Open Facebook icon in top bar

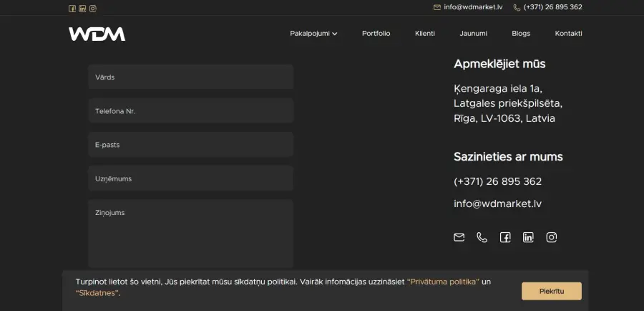coord(72,9)
